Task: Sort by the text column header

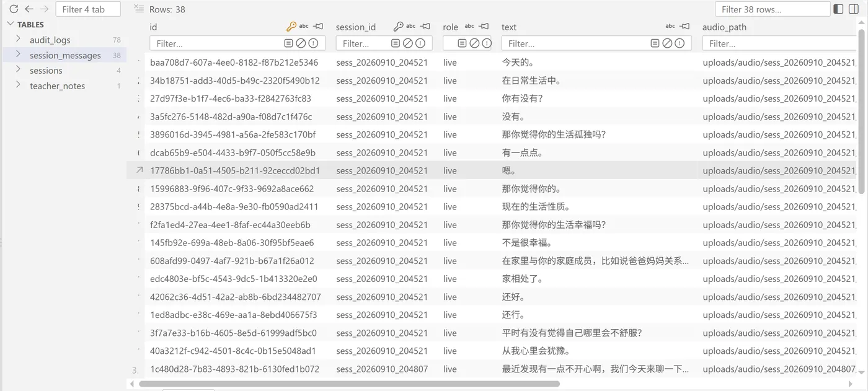Action: tap(509, 27)
